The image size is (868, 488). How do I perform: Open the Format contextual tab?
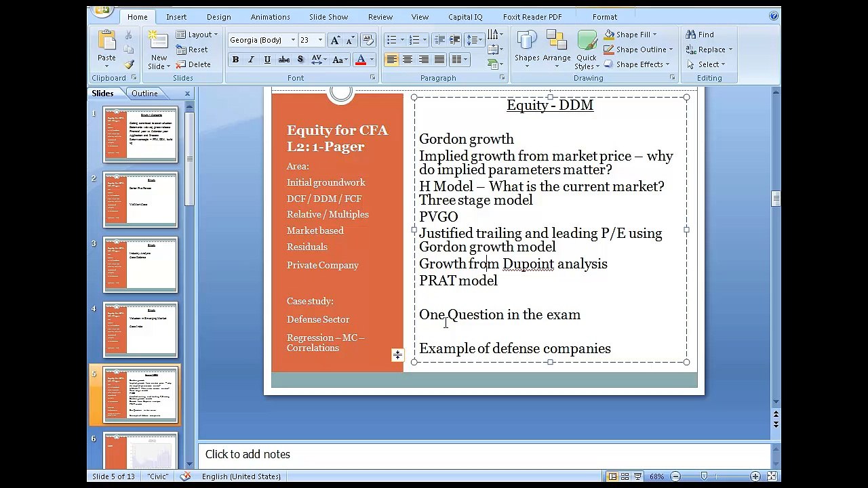(604, 17)
